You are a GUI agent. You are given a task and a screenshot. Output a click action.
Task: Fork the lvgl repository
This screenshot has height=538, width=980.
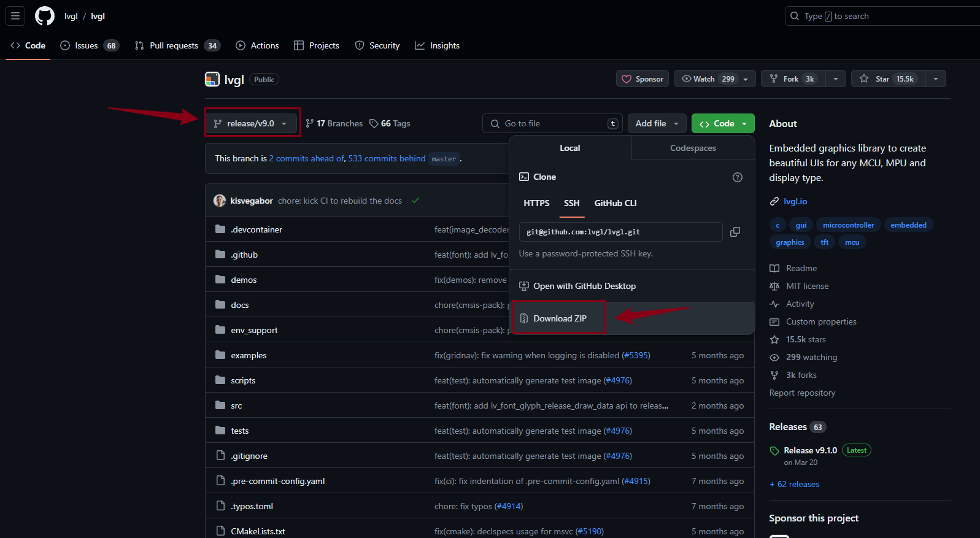pos(793,79)
